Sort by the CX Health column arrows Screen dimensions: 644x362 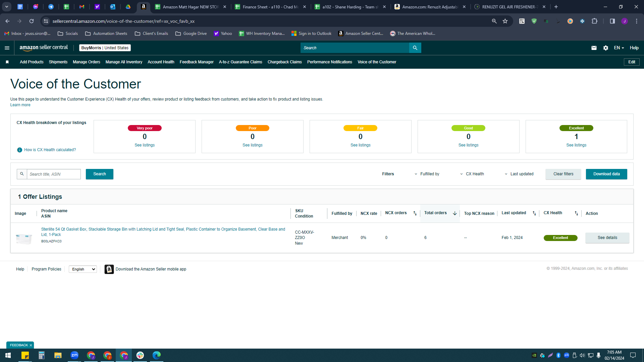click(x=576, y=213)
